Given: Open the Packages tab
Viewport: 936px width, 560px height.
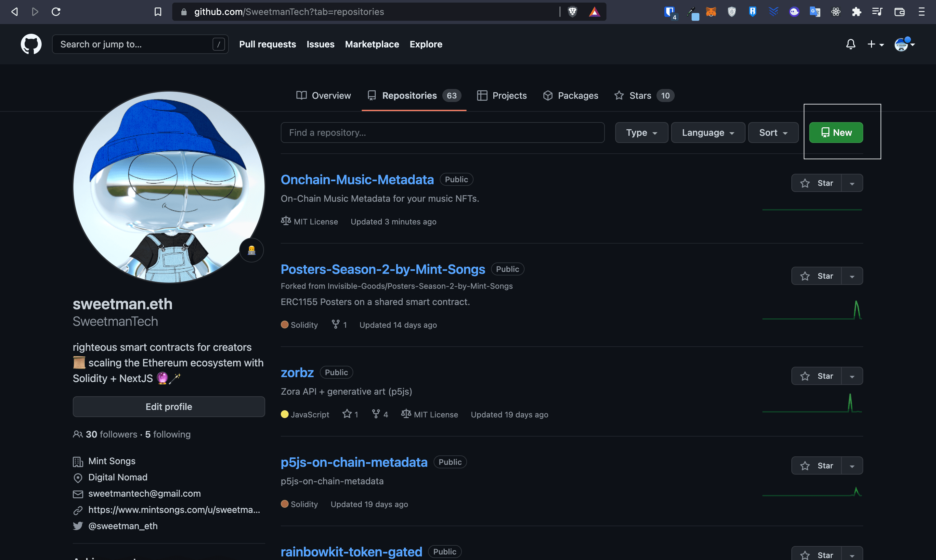Looking at the screenshot, I should coord(570,95).
